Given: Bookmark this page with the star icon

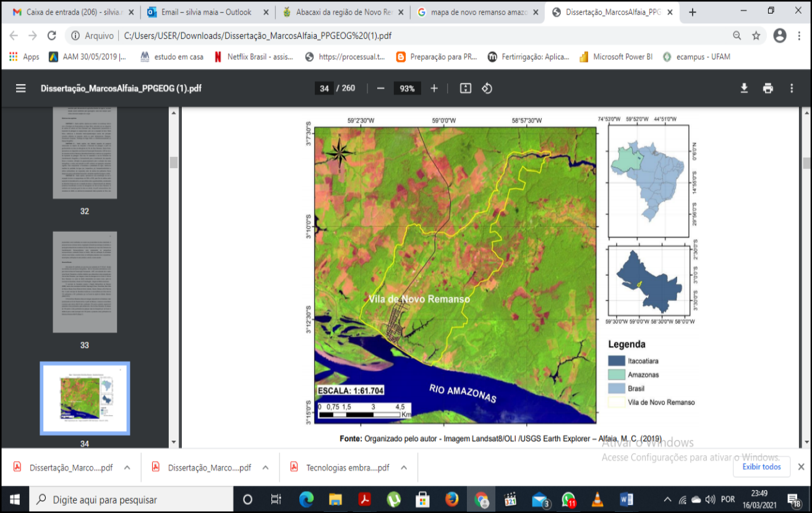Looking at the screenshot, I should tap(756, 36).
